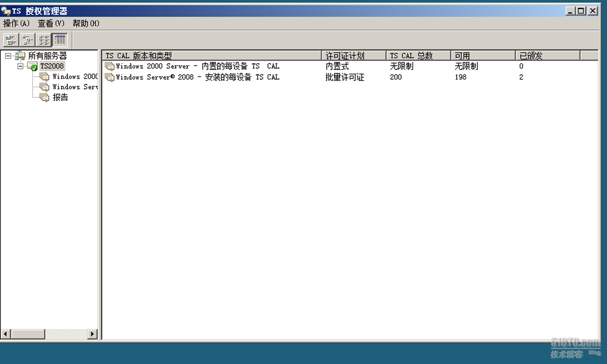The width and height of the screenshot is (607, 364).
Task: Open the 操作(A) menu
Action: (16, 23)
